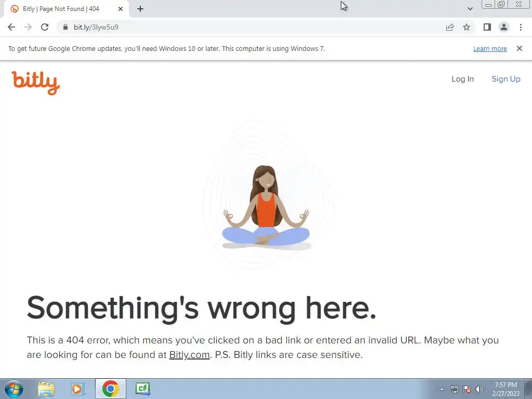The width and height of the screenshot is (532, 399).
Task: Share this page via share icon
Action: [x=450, y=27]
